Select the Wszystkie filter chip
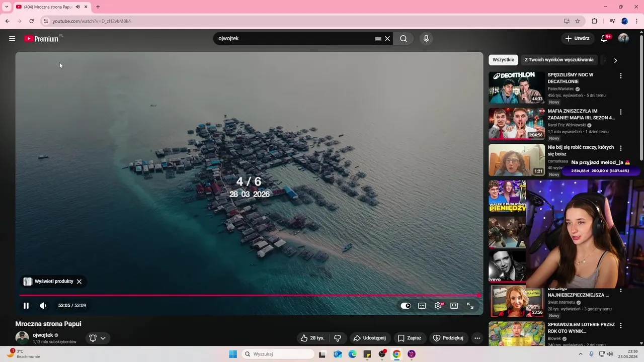The height and width of the screenshot is (362, 644). coord(503,60)
